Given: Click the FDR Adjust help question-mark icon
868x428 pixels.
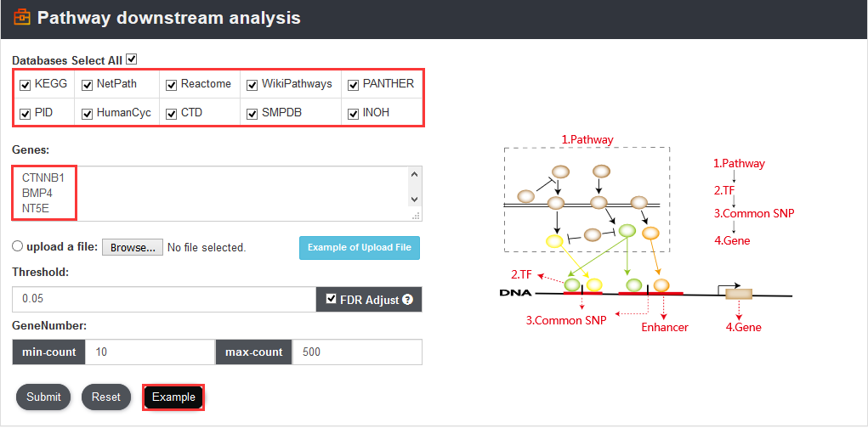Looking at the screenshot, I should pyautogui.click(x=408, y=300).
